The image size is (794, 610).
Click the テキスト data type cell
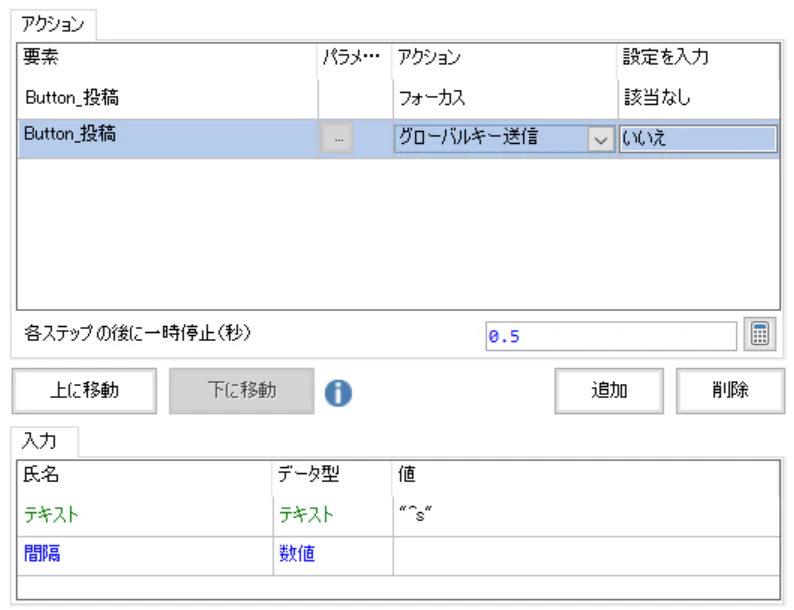333,515
